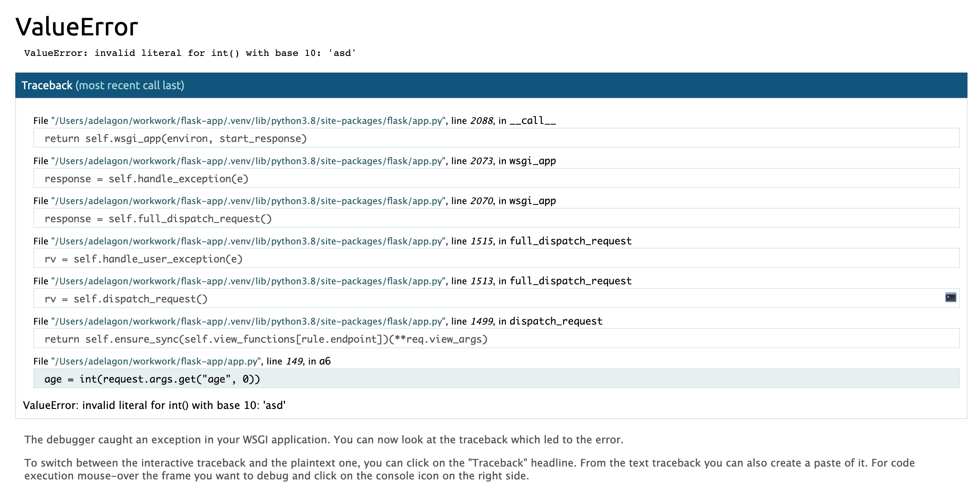Click bottom ValueError message under traceback
Viewport: 980px width, 486px height.
pos(154,405)
